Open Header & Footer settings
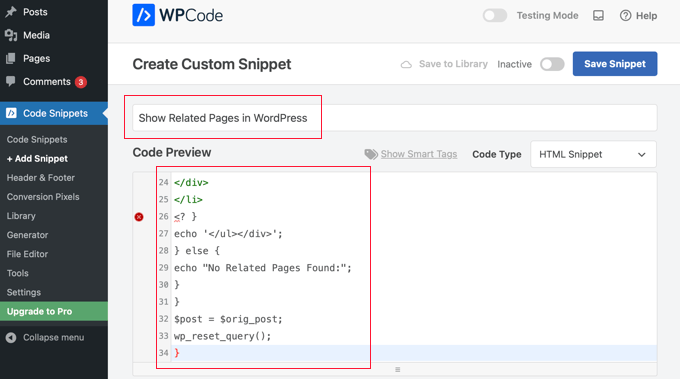Image resolution: width=680 pixels, height=379 pixels. point(41,178)
